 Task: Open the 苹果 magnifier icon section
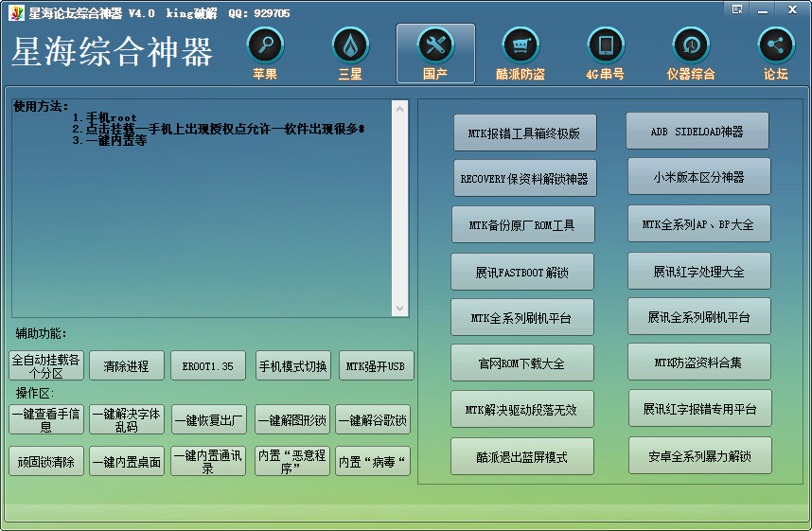pyautogui.click(x=265, y=53)
